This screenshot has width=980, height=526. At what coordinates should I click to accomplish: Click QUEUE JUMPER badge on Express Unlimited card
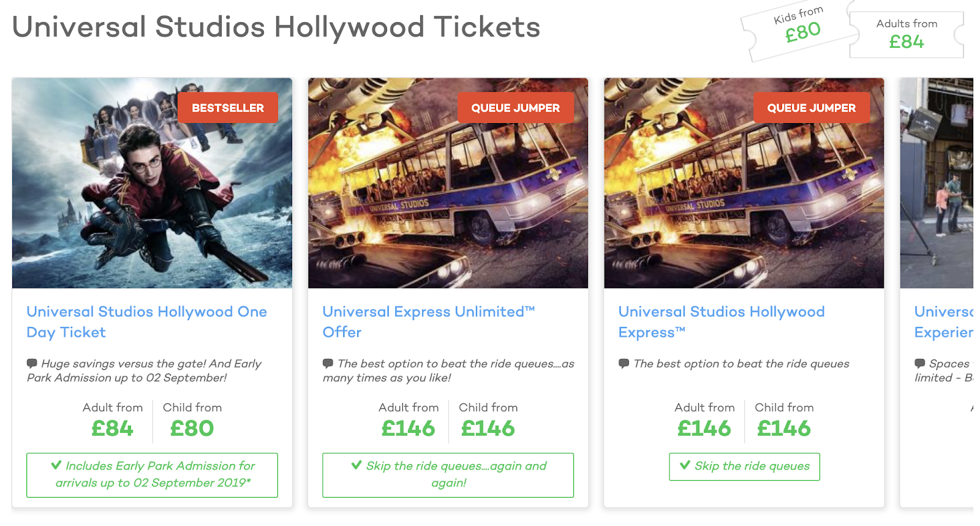tap(515, 108)
